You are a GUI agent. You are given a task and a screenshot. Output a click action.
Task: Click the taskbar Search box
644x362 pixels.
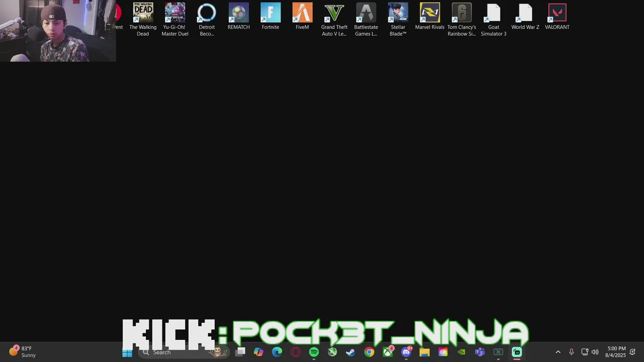(x=183, y=352)
